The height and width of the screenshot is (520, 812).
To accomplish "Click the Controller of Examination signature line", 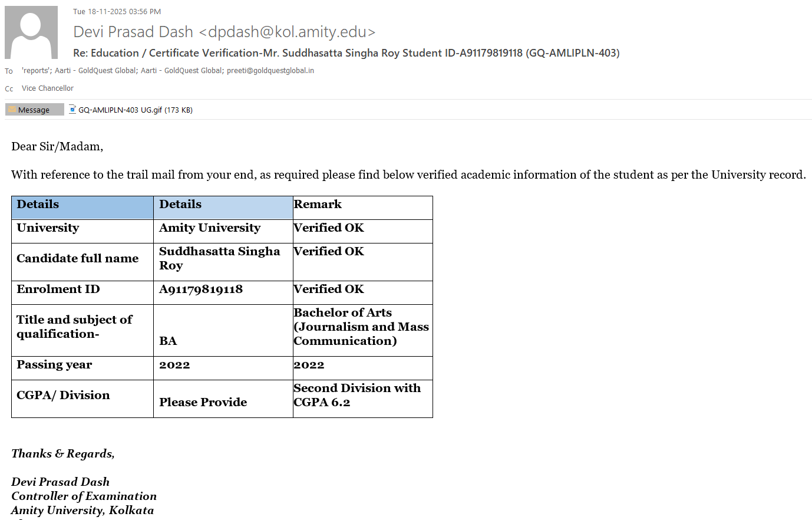I will coord(84,496).
